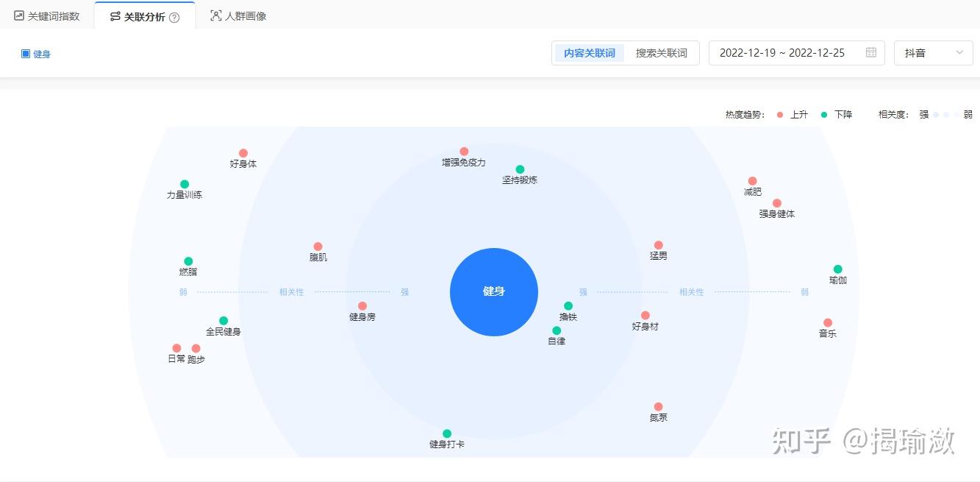Click the central 健身 node

coord(494,291)
